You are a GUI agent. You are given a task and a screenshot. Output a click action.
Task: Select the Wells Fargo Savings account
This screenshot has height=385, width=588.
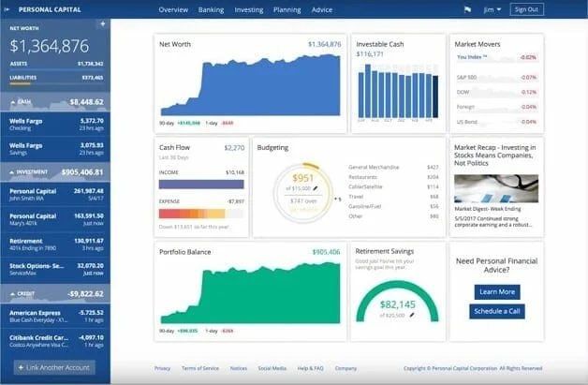55,149
